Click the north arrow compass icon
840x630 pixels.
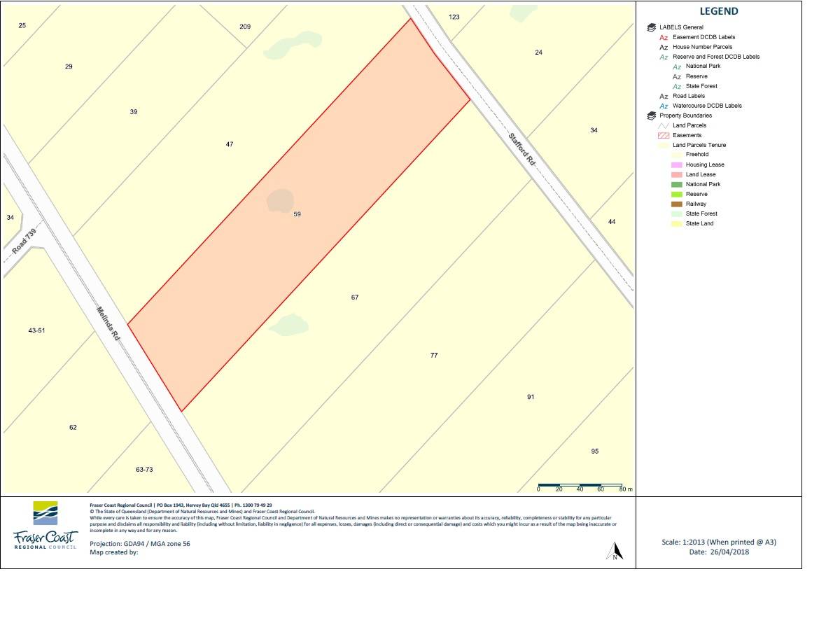[614, 552]
